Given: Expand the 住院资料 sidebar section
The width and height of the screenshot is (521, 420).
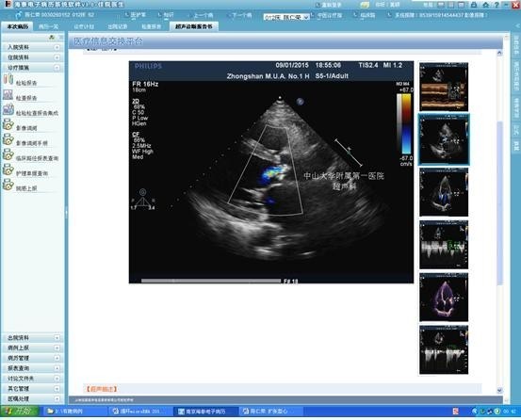Looking at the screenshot, I should 32,57.
